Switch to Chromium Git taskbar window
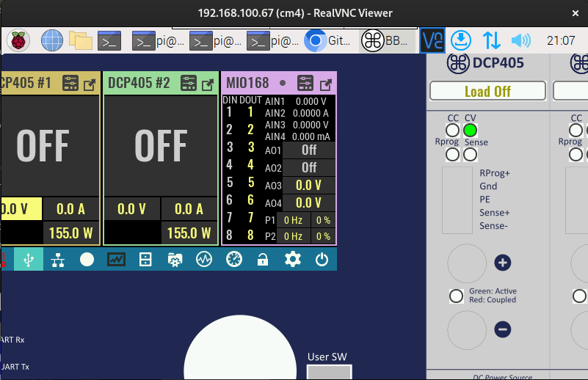The image size is (588, 380). (329, 40)
